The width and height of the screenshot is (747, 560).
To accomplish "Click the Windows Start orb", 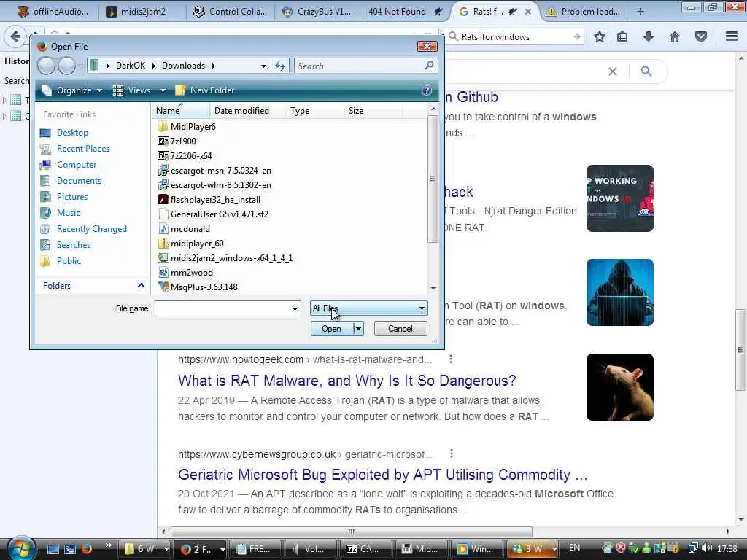I will [x=20, y=548].
